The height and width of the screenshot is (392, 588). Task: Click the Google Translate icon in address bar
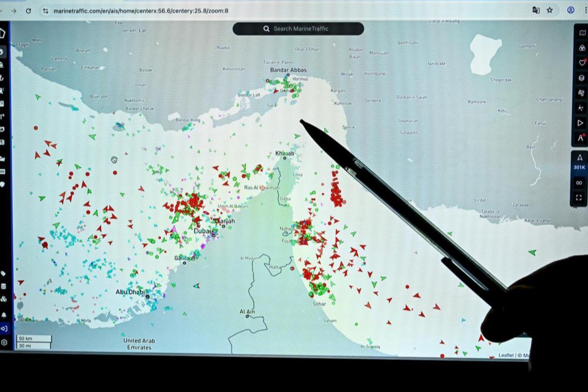pos(536,10)
